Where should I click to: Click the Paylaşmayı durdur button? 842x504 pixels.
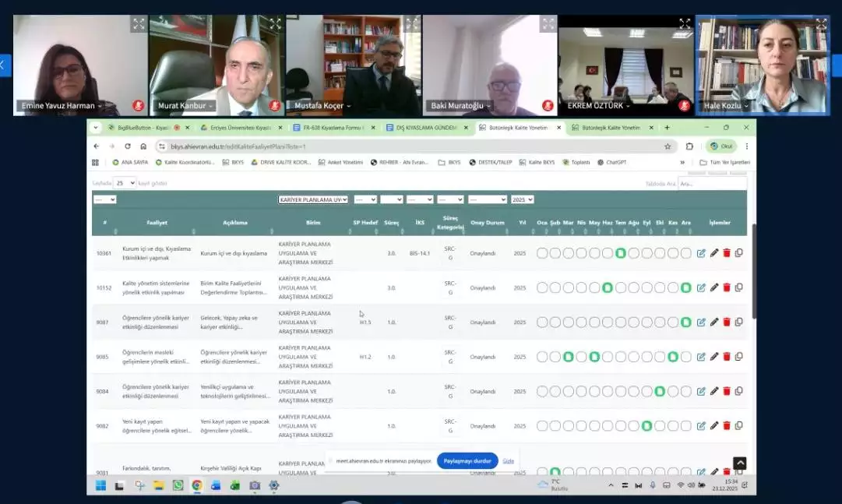467,460
